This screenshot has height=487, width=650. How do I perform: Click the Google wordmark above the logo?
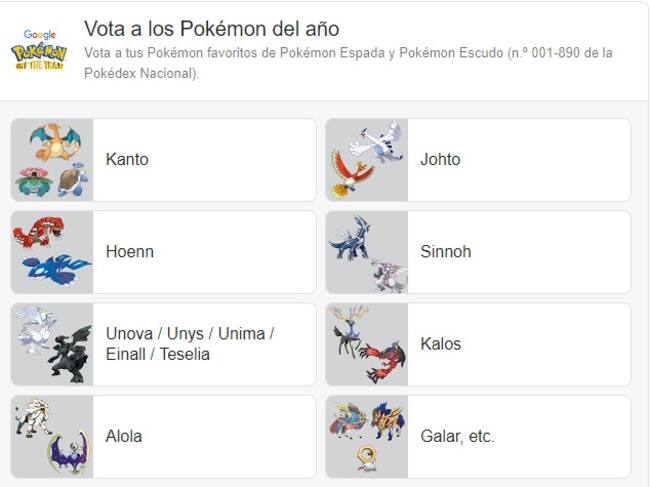tap(39, 34)
